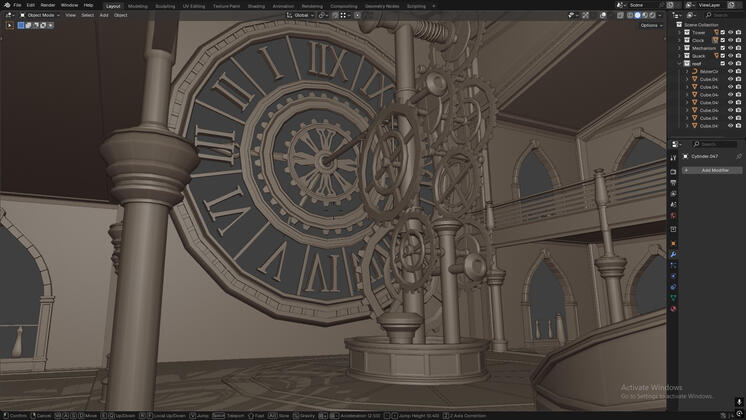The width and height of the screenshot is (746, 420).
Task: Select the Tweak tool icon in viewport
Action: click(x=10, y=25)
